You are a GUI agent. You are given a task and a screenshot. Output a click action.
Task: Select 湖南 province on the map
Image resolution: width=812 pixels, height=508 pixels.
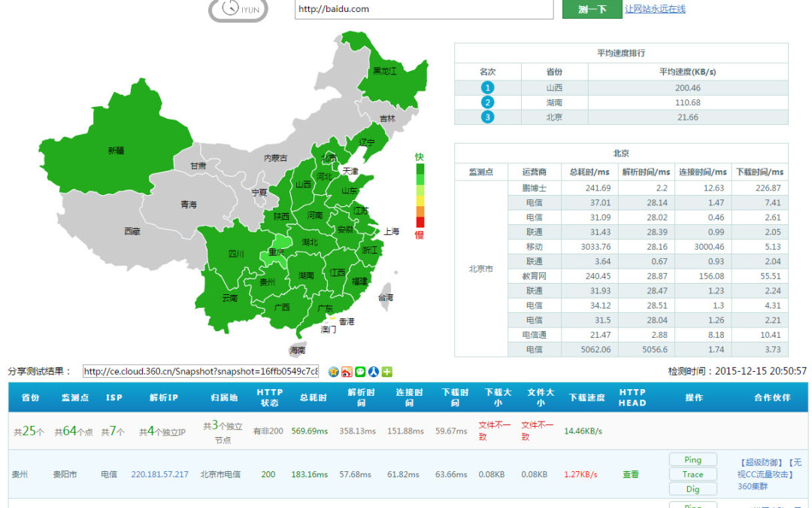coord(305,275)
